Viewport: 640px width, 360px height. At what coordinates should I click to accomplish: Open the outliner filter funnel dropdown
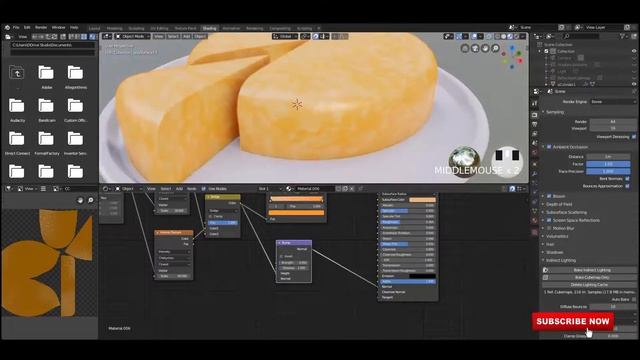point(624,36)
